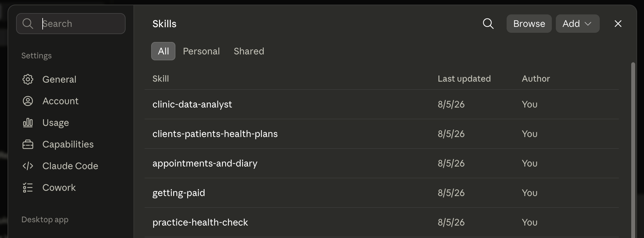The image size is (644, 238).
Task: Select the All skills tab
Action: click(x=163, y=51)
